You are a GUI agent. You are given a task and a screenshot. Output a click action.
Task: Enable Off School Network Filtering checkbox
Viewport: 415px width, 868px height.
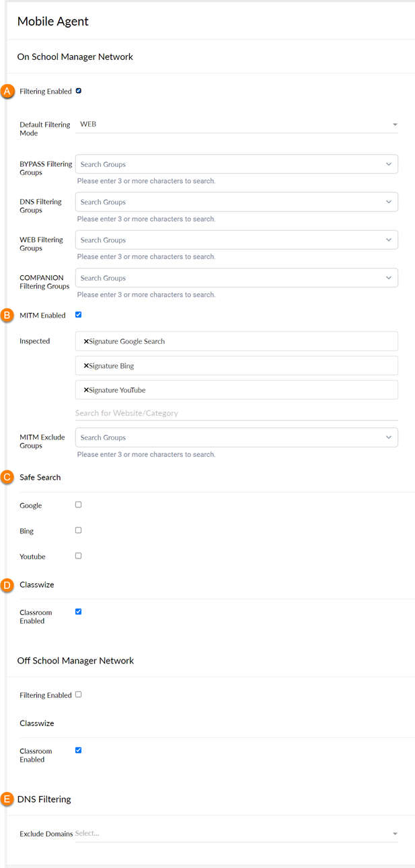(x=79, y=694)
